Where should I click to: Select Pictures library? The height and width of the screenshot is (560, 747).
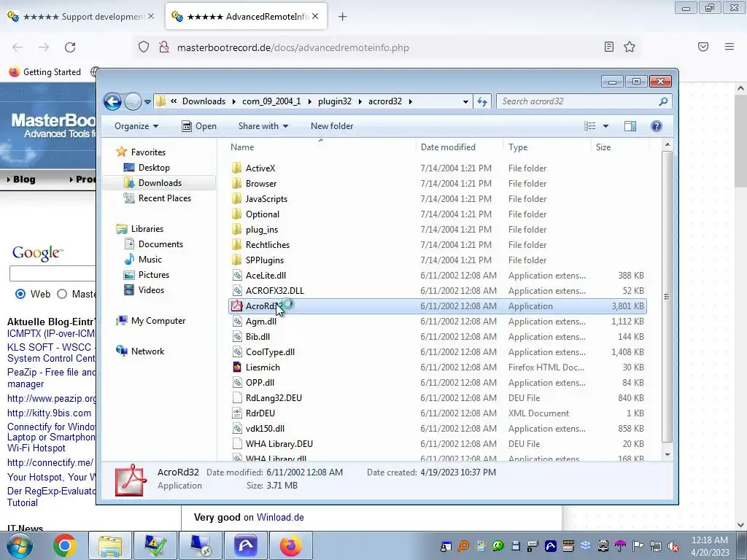tap(154, 274)
